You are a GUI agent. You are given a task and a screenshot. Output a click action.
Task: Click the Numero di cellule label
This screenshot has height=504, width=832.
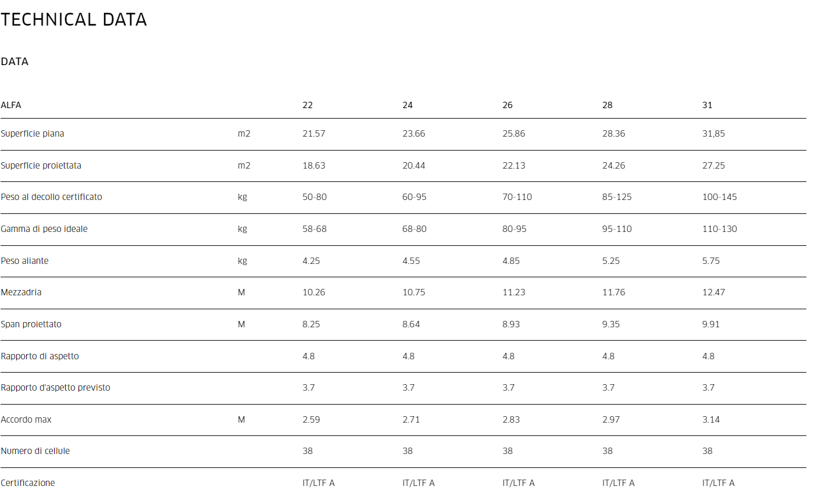pyautogui.click(x=35, y=451)
